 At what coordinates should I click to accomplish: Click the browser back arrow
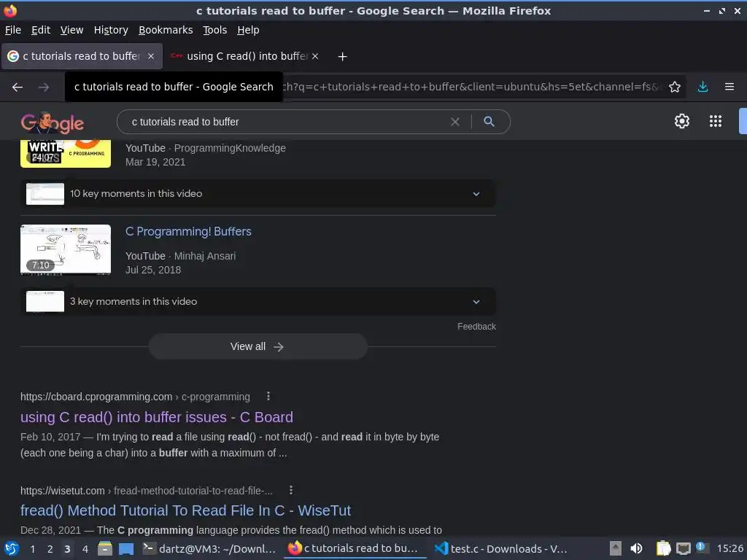click(18, 87)
